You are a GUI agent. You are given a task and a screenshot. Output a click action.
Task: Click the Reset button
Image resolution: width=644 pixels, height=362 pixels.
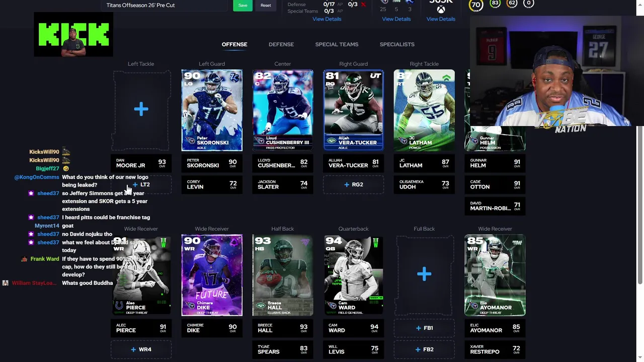pos(266,5)
